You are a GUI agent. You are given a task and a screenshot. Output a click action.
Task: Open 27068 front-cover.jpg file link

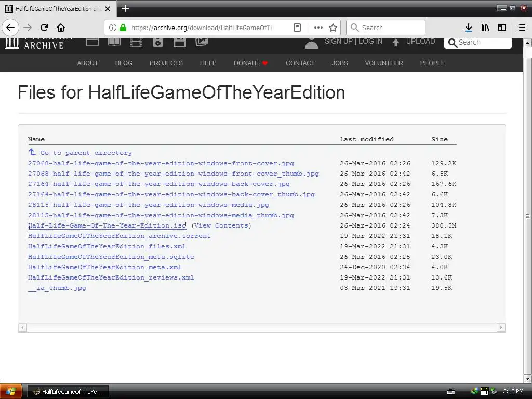pos(161,163)
